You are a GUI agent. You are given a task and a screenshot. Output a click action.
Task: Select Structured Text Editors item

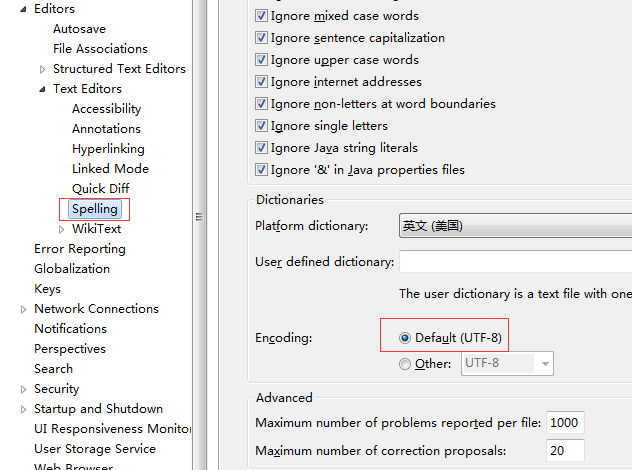[x=119, y=69]
